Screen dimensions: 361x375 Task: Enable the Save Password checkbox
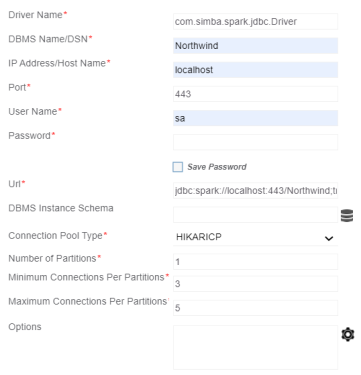pos(178,167)
